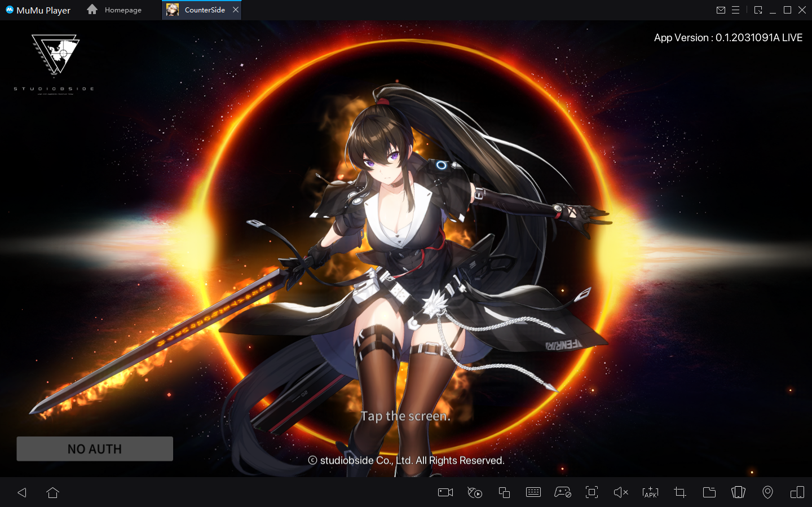Screen dimensions: 812x507
Task: Open the multi-window layout icon
Action: (797, 492)
